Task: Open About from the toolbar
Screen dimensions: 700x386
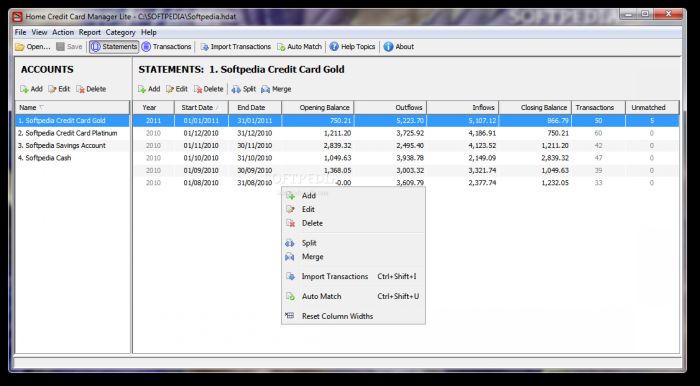Action: tap(399, 47)
